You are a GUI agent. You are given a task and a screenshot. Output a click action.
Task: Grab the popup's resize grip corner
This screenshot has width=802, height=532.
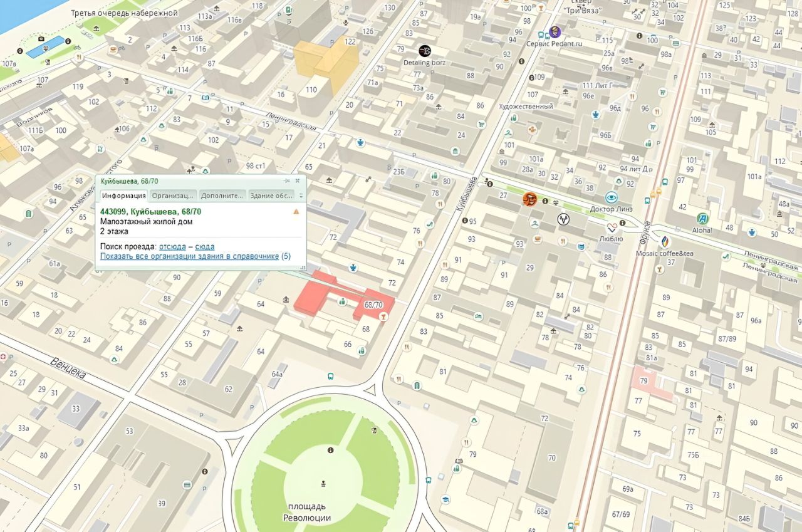(x=303, y=268)
